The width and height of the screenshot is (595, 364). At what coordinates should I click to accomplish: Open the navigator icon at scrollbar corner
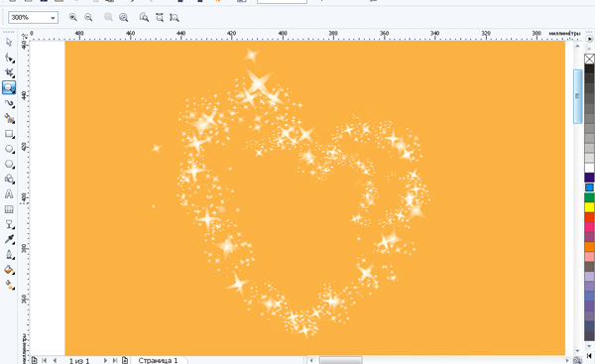pos(577,360)
